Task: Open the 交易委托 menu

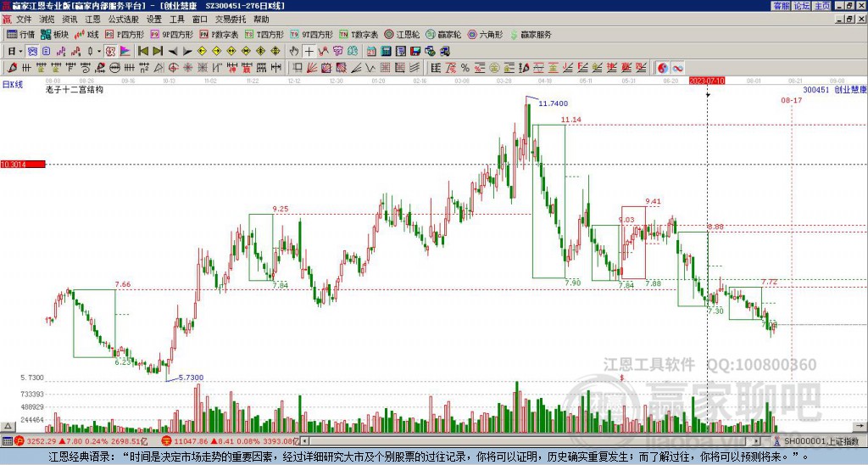Action: 231,20
